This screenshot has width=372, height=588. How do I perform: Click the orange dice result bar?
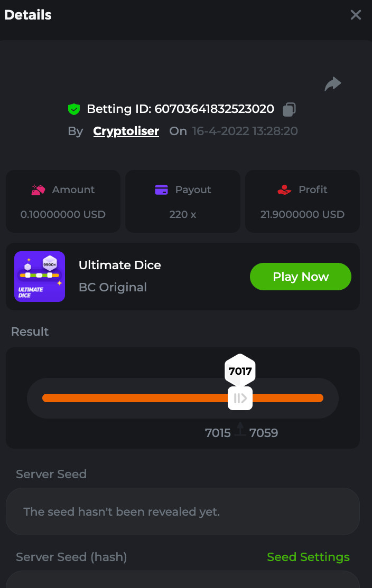coord(132,398)
